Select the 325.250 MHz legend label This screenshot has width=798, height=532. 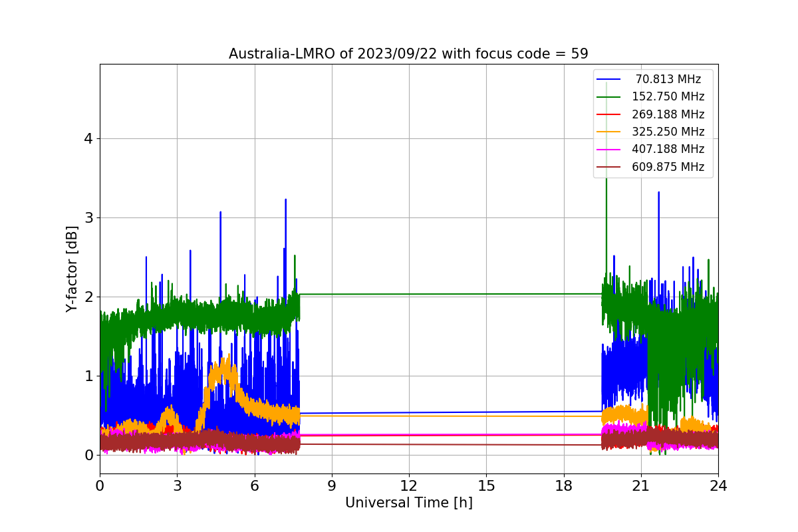click(668, 132)
